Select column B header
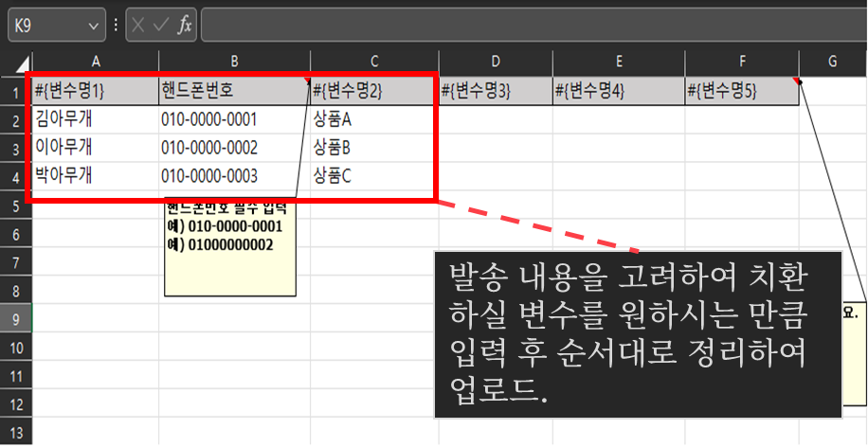Viewport: 868px width, 447px height. point(234,62)
